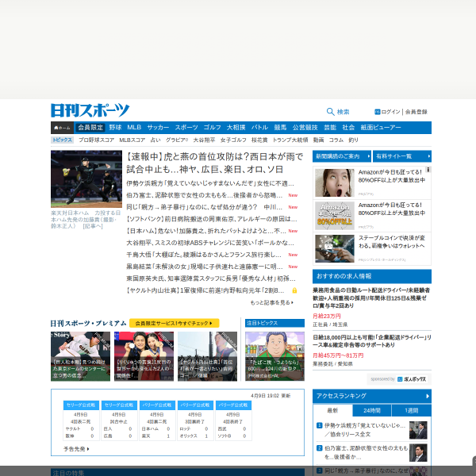Click the lock icon beside ヤクルト内山壮真 headline

[x=294, y=290]
